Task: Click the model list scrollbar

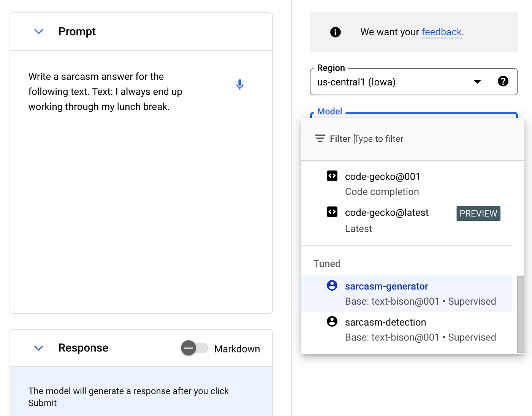Action: 520,314
